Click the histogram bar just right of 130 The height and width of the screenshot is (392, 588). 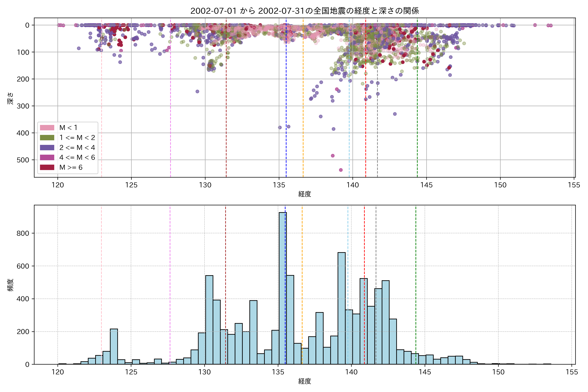pyautogui.click(x=209, y=320)
